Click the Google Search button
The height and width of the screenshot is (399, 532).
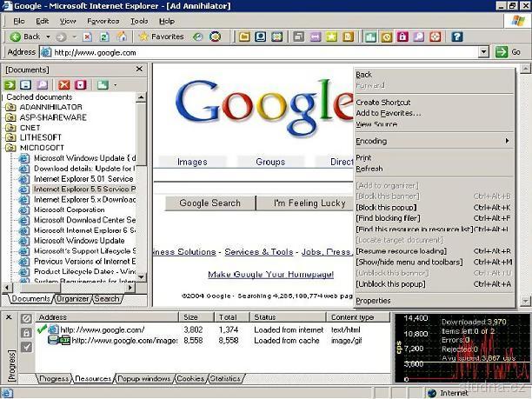(x=210, y=203)
